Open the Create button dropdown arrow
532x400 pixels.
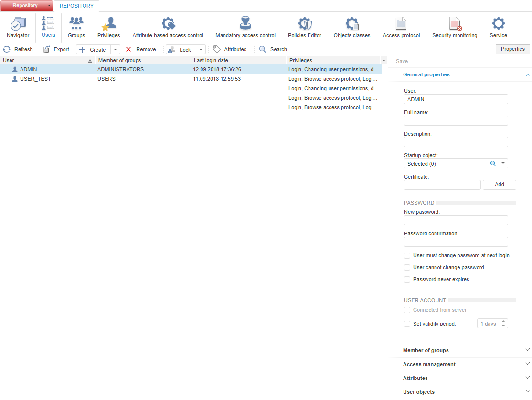[115, 50]
